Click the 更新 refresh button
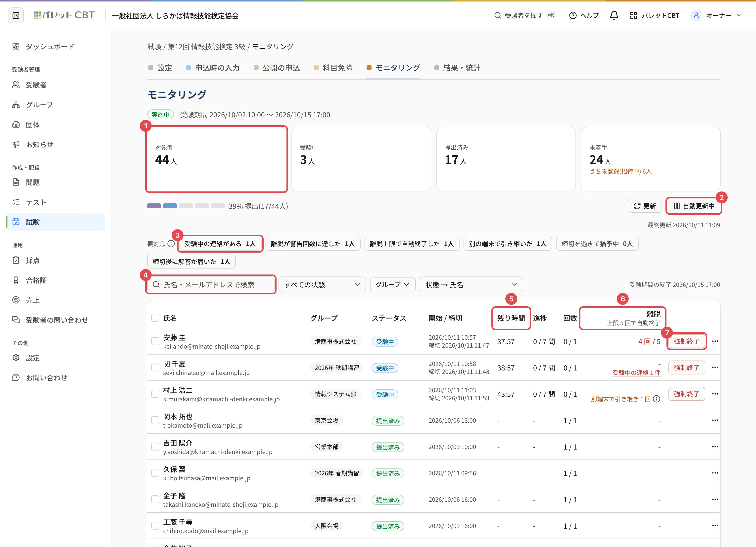The width and height of the screenshot is (756, 547). 644,206
